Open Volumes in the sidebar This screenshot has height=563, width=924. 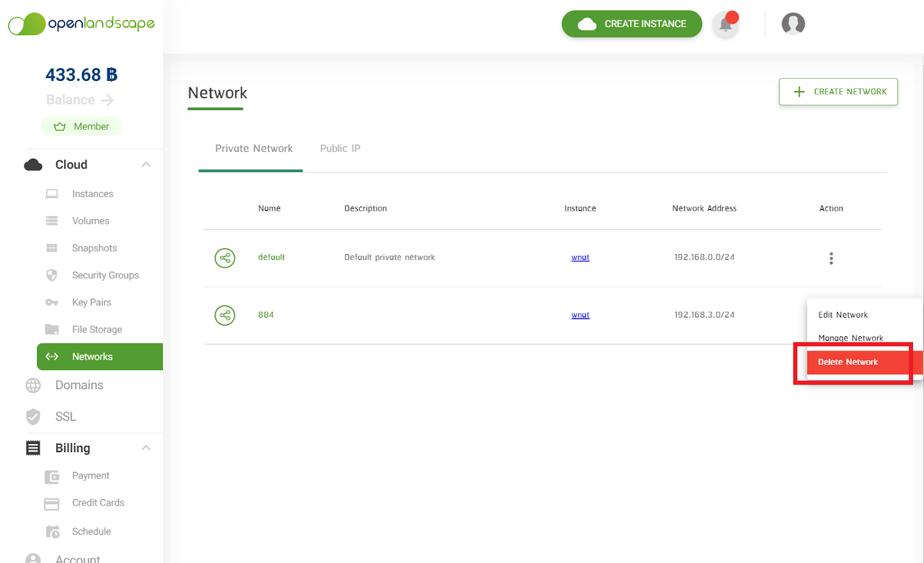tap(91, 221)
